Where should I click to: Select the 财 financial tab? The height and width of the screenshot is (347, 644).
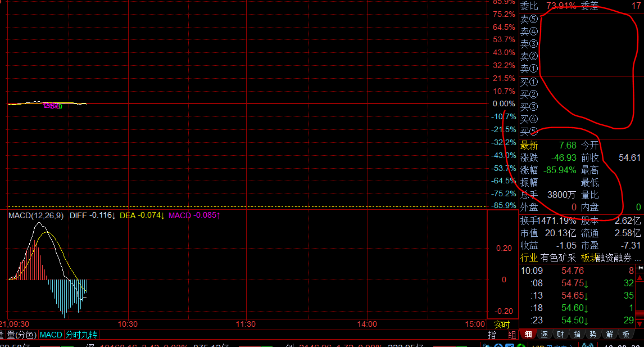click(x=560, y=335)
